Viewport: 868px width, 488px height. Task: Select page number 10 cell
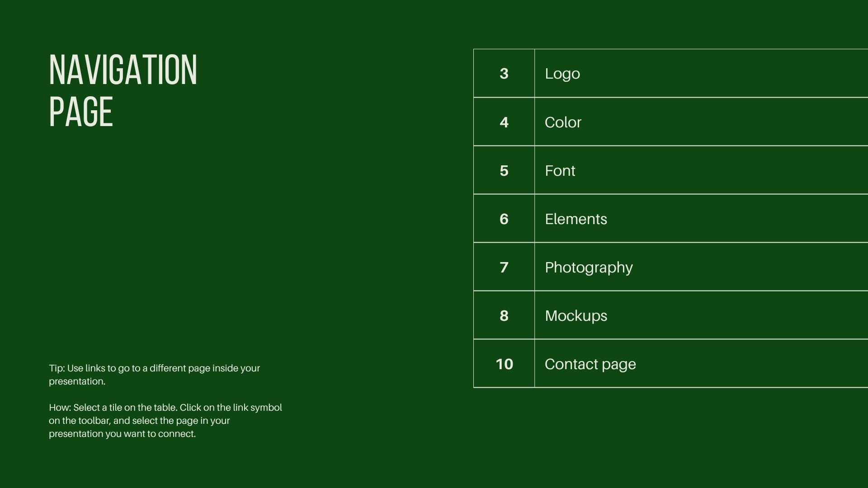504,364
